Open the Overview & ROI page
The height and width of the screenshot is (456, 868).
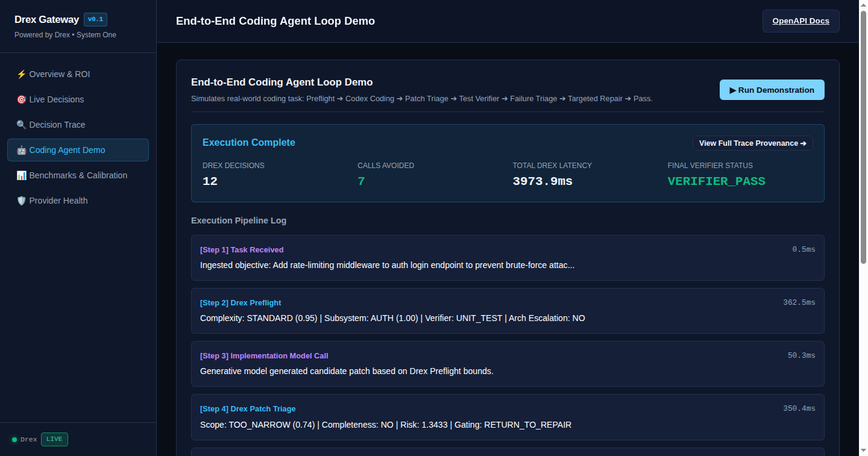[78, 74]
